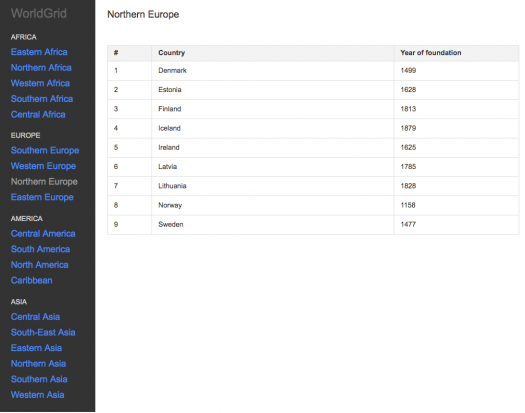This screenshot has height=413, width=525.
Task: Navigate to North America
Action: 40,265
